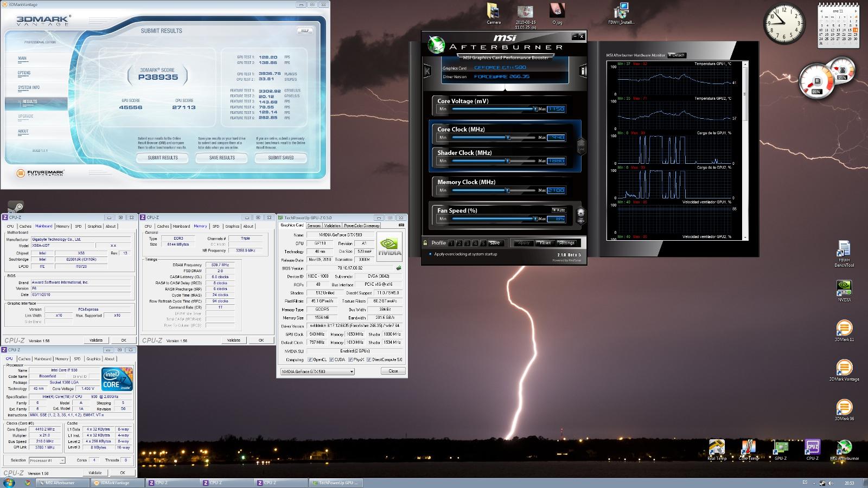Click Detach on the hardware monitor
Viewport: 868px width, 488px height.
point(677,55)
